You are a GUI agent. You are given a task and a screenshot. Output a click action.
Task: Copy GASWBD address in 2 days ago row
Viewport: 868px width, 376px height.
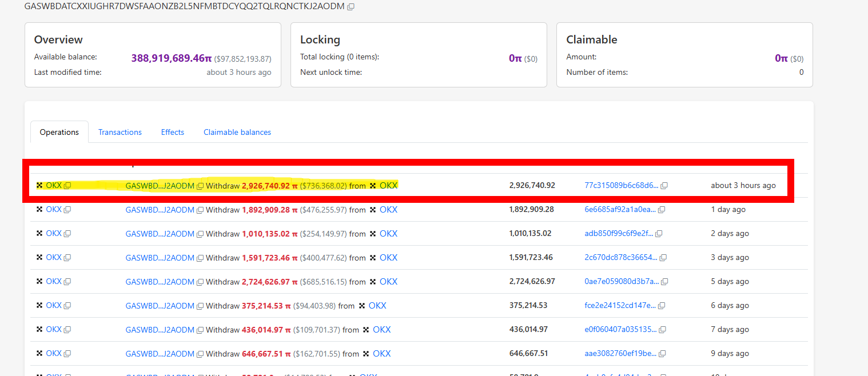coord(200,234)
